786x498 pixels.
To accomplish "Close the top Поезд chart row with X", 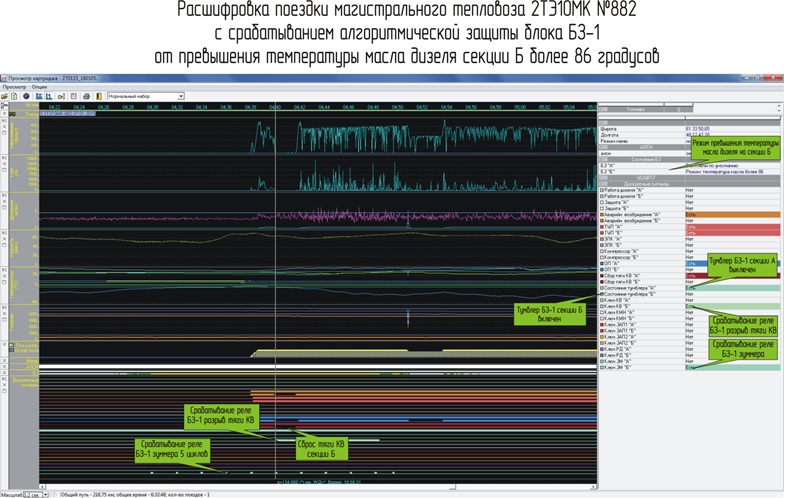I will click(x=3, y=116).
